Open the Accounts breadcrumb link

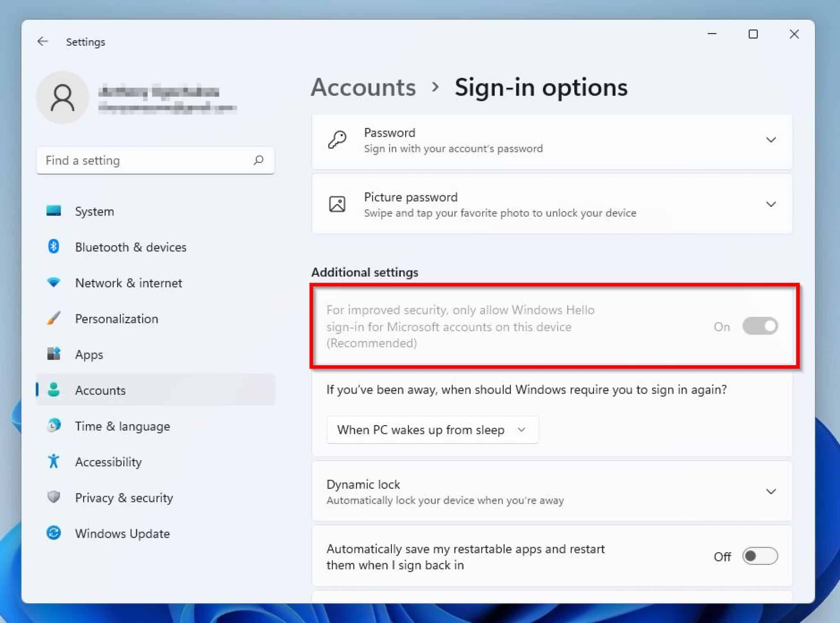point(363,87)
